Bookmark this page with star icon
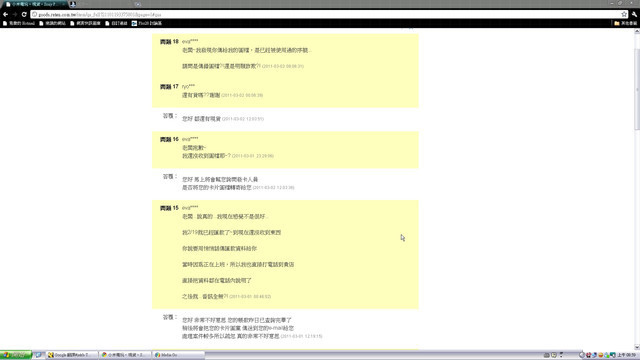 [624, 14]
